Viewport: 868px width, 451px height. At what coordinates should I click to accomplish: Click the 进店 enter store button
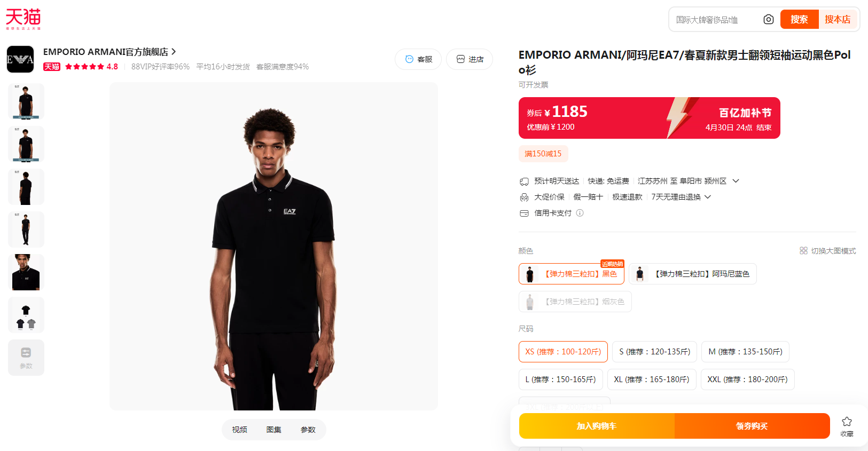[x=470, y=59]
